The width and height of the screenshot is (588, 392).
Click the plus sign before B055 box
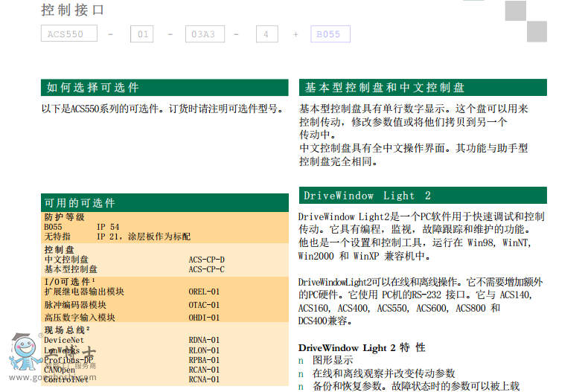tap(295, 34)
